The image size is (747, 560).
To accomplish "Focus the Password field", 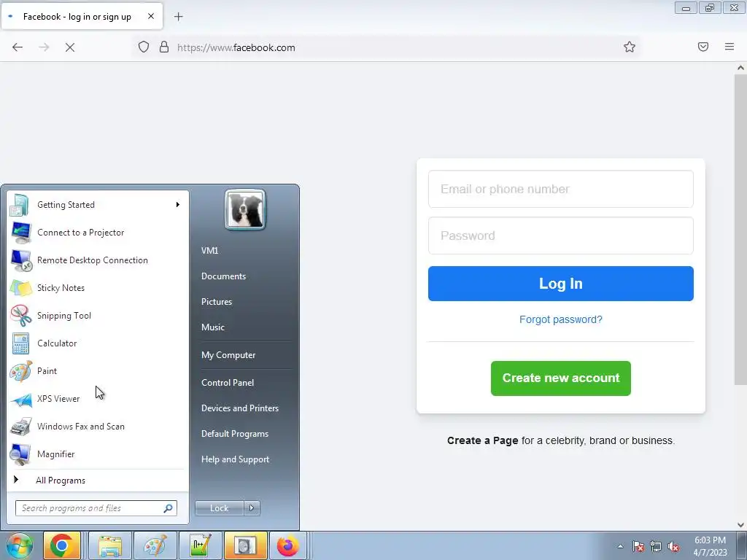I will 561,236.
